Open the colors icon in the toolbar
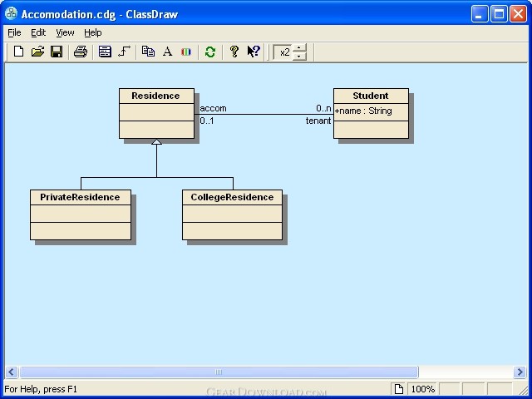Screen dimensions: 532x399 [186, 52]
